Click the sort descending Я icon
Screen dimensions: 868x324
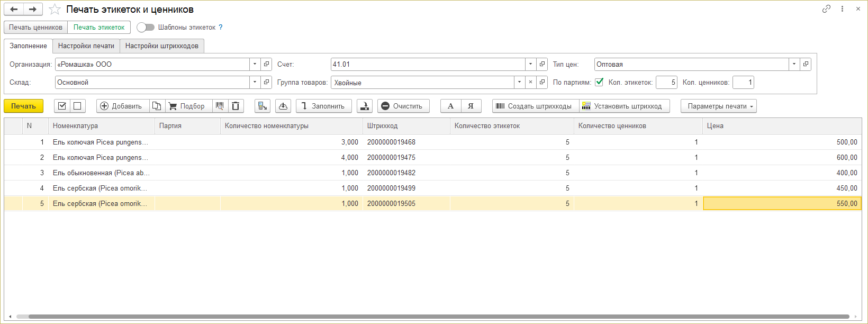(x=471, y=106)
